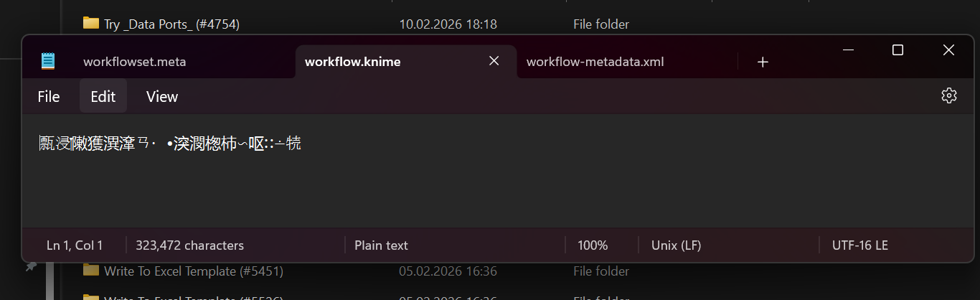Screen dimensions: 980x300
Task: Click the Write To Excel Template (#5451) folder icon
Action: [90, 271]
